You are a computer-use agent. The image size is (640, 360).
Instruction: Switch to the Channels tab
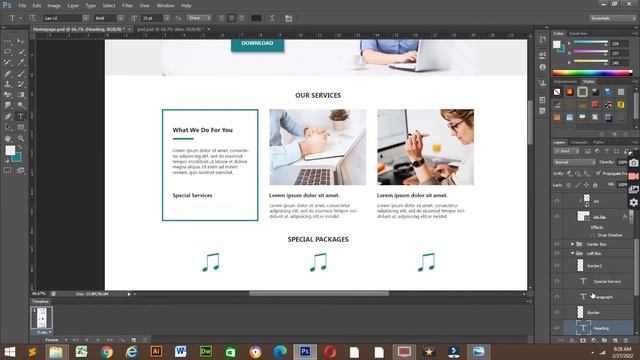579,142
